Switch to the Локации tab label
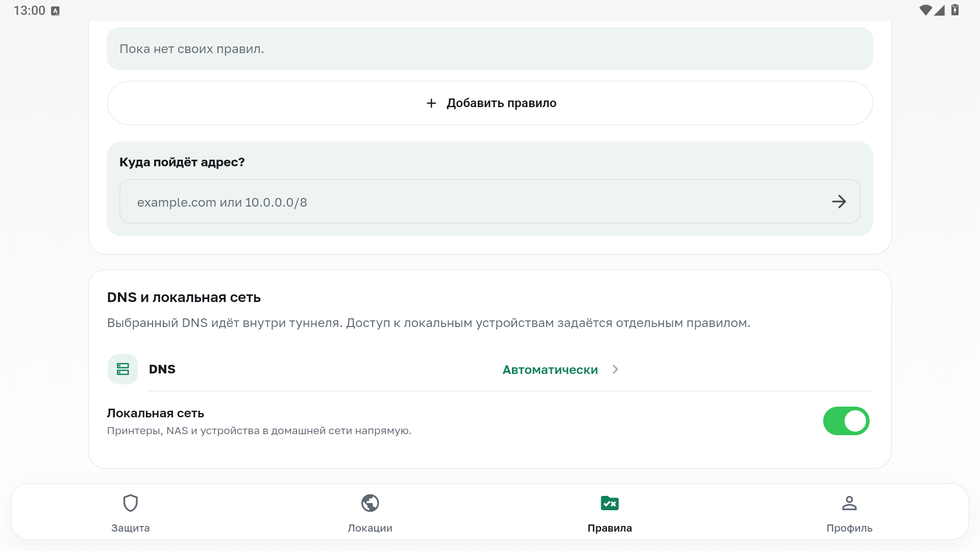The height and width of the screenshot is (551, 980). (370, 528)
